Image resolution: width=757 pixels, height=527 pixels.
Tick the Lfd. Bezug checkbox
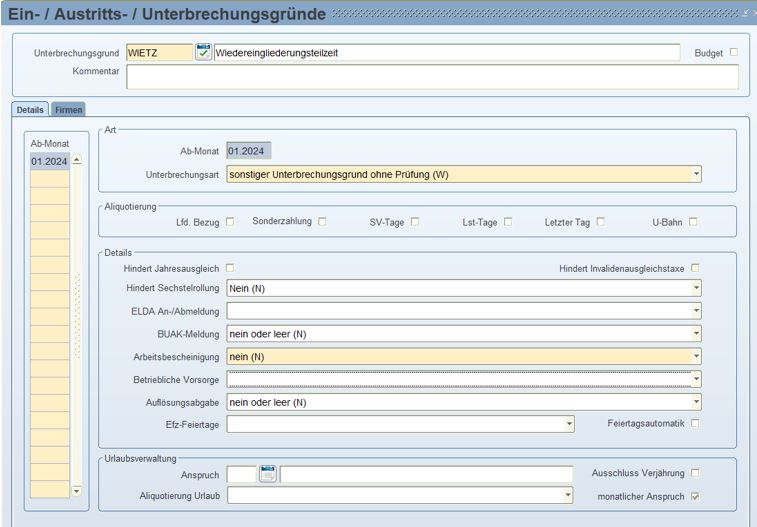point(230,222)
